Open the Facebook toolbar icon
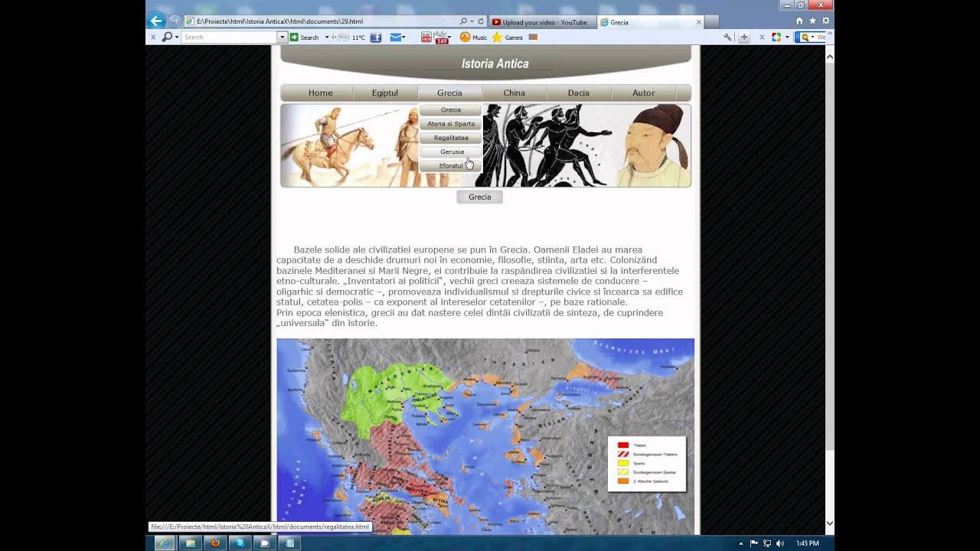Image resolution: width=980 pixels, height=551 pixels. point(376,37)
